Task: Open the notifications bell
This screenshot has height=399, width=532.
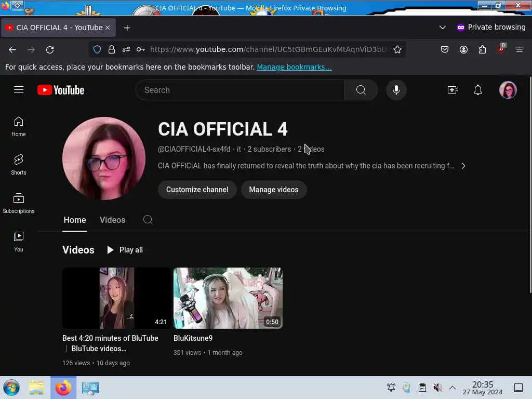Action: [x=478, y=90]
